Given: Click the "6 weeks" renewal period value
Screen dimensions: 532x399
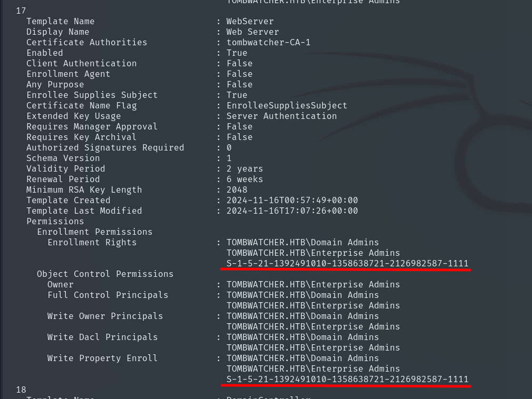Looking at the screenshot, I should click(244, 179).
